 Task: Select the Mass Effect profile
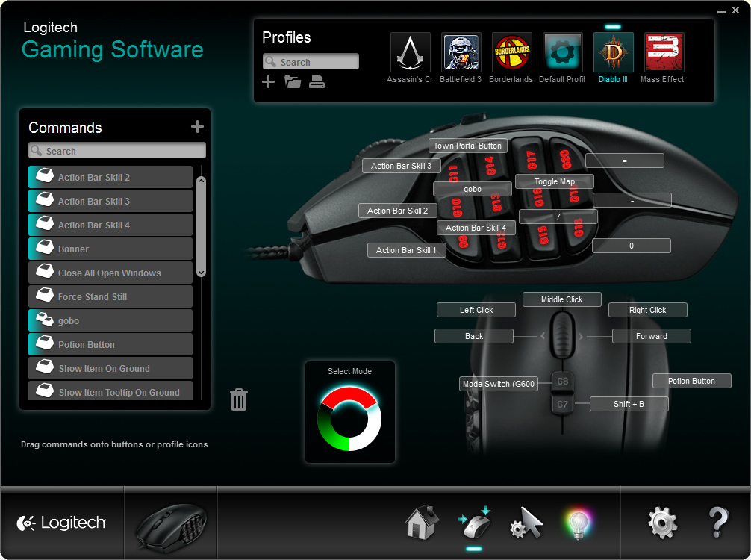click(664, 52)
